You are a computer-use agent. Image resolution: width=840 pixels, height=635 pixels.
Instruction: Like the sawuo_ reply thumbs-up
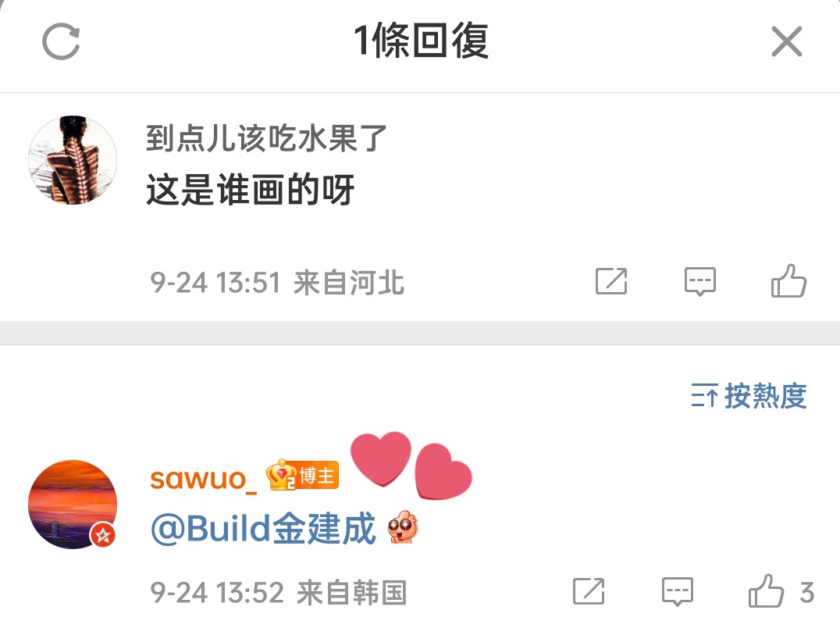(x=766, y=590)
